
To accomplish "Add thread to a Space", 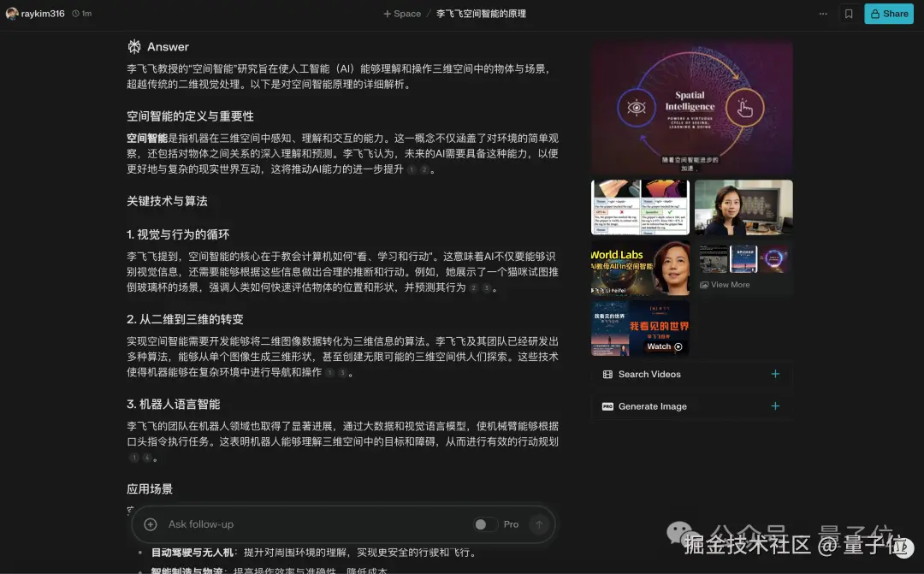I will coord(402,14).
